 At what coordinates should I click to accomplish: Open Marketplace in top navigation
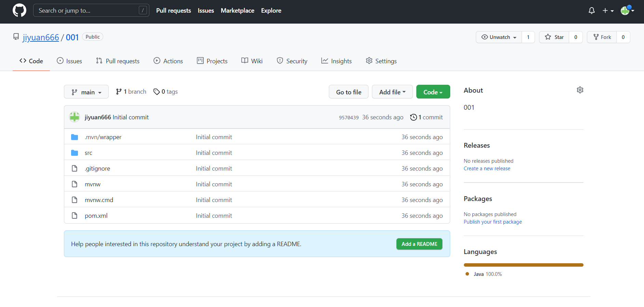tap(238, 11)
